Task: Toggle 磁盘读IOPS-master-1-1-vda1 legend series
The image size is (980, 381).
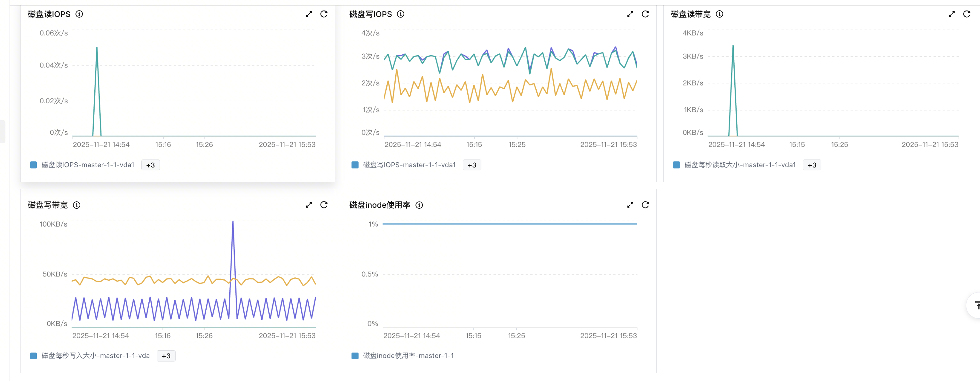Action: [88, 165]
